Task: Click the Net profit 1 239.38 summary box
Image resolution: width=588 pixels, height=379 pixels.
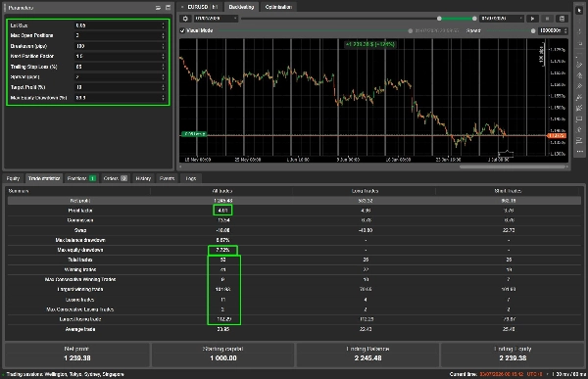Action: [x=77, y=355]
